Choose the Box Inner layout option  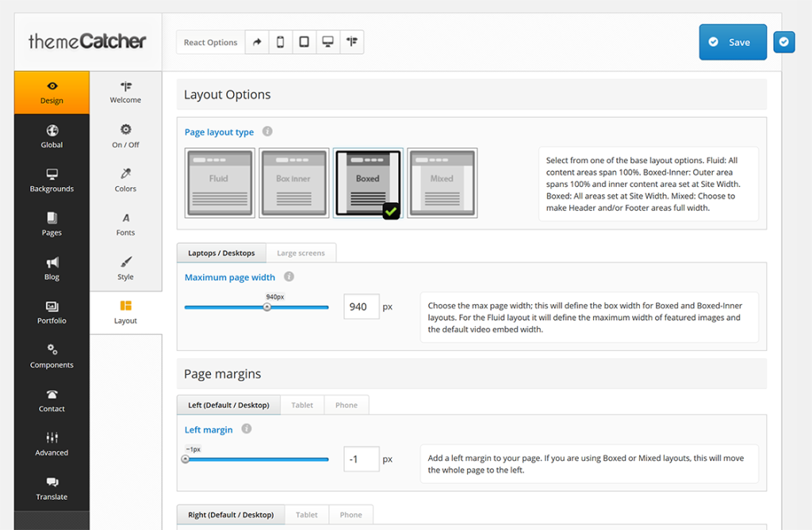[x=293, y=182]
